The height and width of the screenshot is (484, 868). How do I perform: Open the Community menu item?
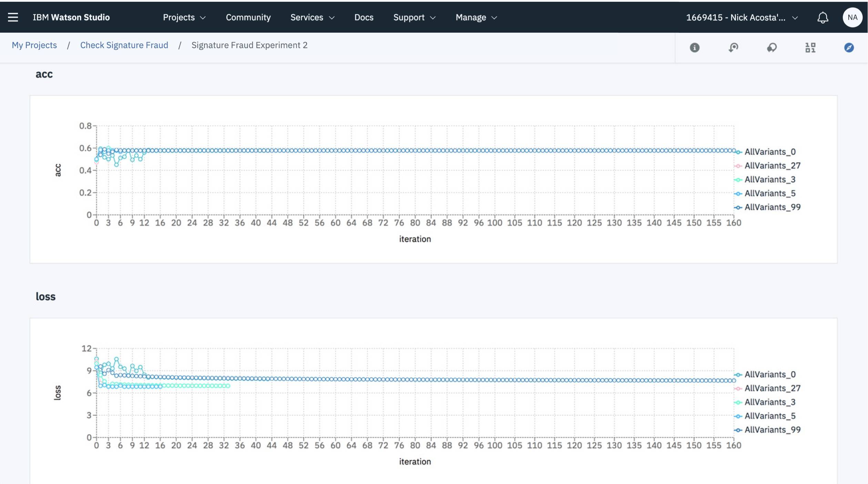pos(248,17)
